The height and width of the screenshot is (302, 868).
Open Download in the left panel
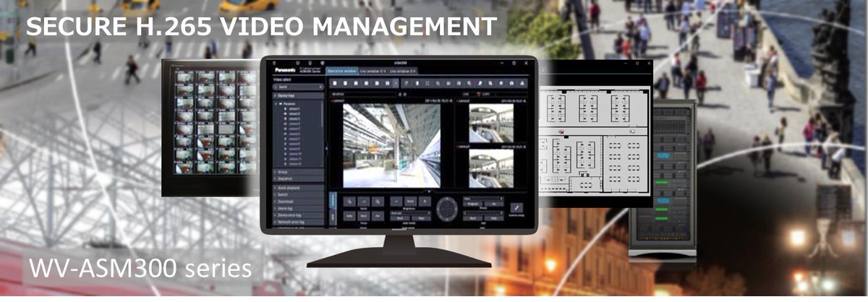[x=299, y=201]
